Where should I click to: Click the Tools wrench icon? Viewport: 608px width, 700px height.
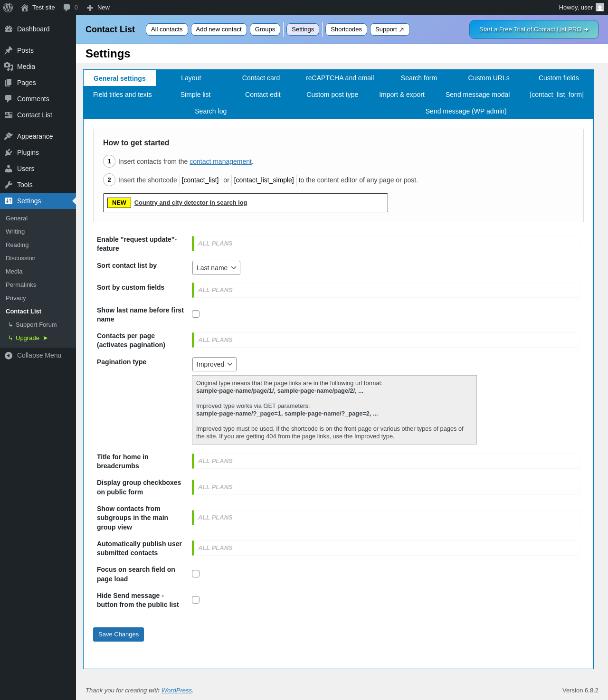9,185
